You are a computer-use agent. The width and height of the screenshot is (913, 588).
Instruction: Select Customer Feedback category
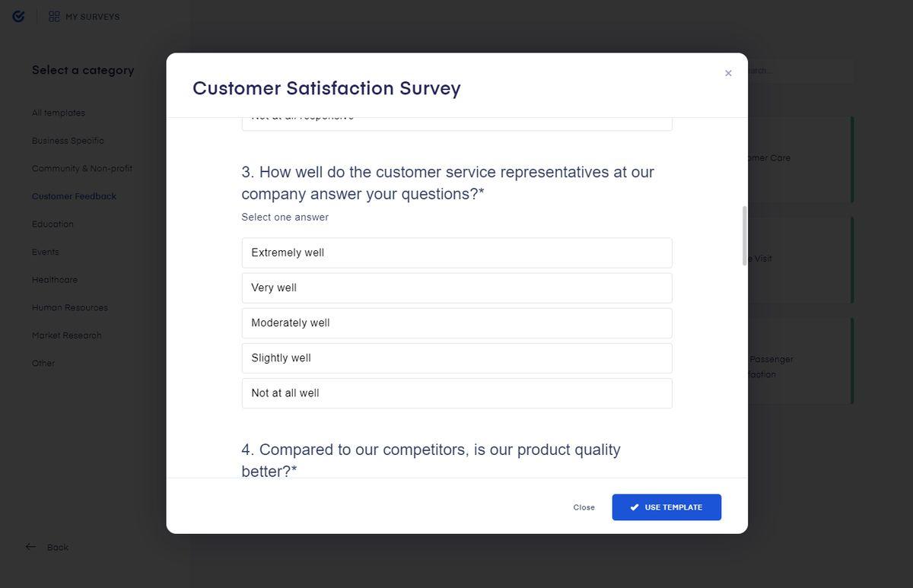(x=74, y=196)
